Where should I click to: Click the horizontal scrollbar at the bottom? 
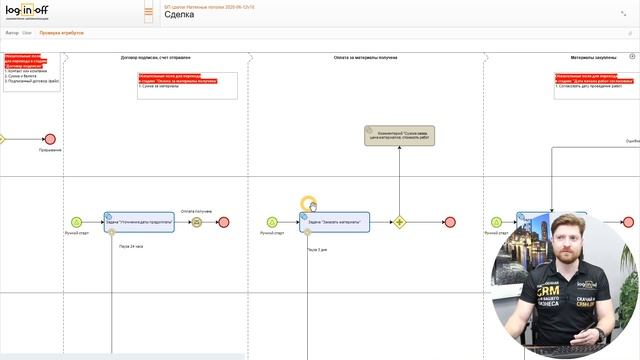(x=122, y=357)
